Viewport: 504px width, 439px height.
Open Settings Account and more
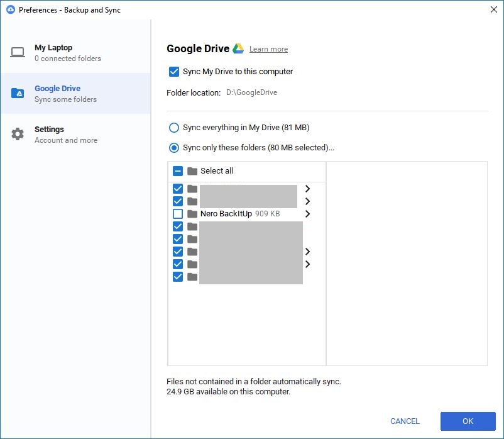(x=75, y=134)
